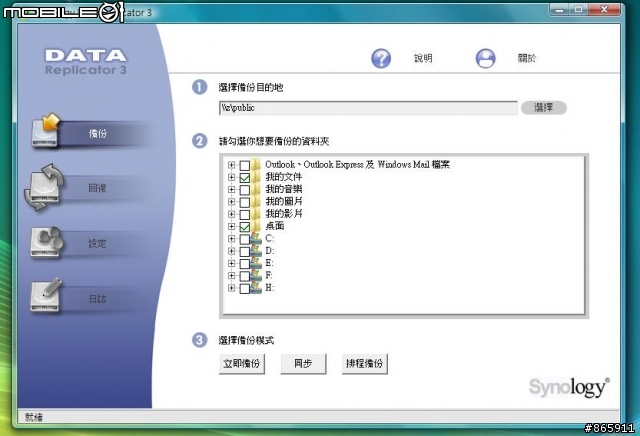Click the 立即備份 button

(242, 364)
